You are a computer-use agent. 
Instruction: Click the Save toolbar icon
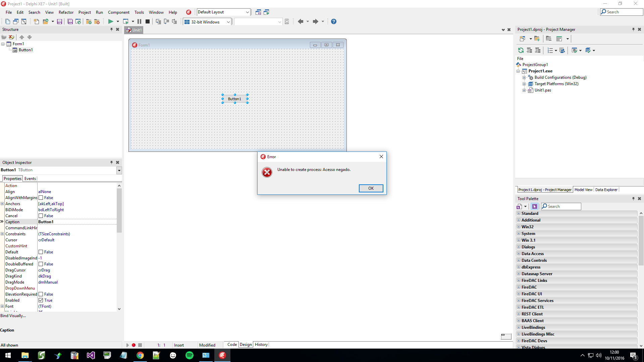point(59,21)
